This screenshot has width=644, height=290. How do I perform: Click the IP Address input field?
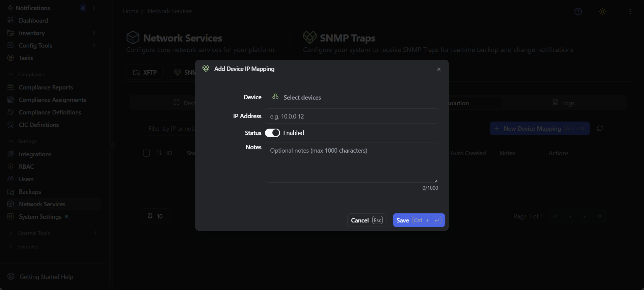[x=351, y=116]
